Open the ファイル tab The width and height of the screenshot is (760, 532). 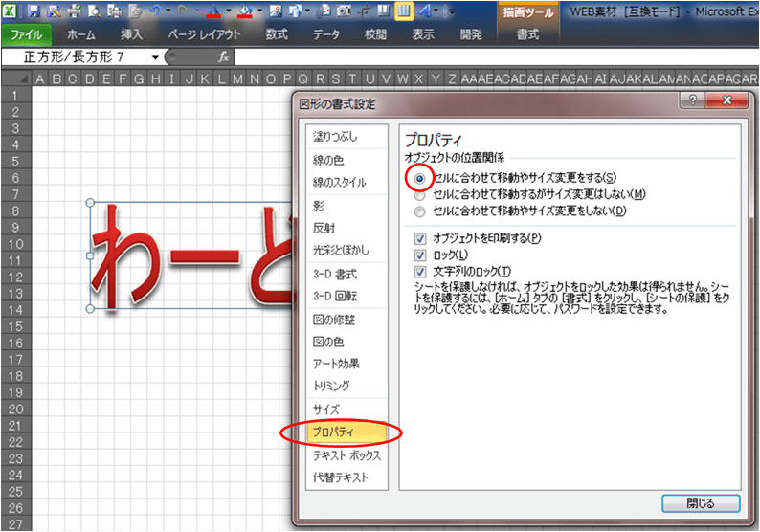point(26,34)
